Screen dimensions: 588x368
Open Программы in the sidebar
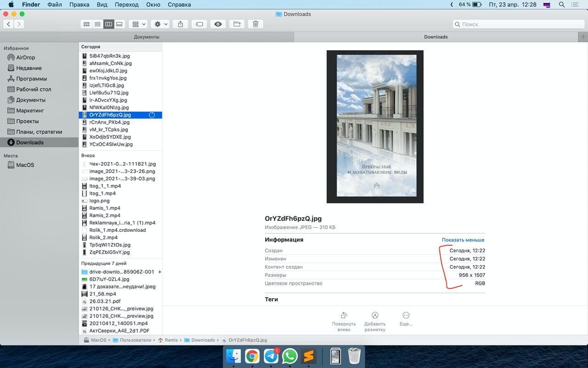click(31, 79)
